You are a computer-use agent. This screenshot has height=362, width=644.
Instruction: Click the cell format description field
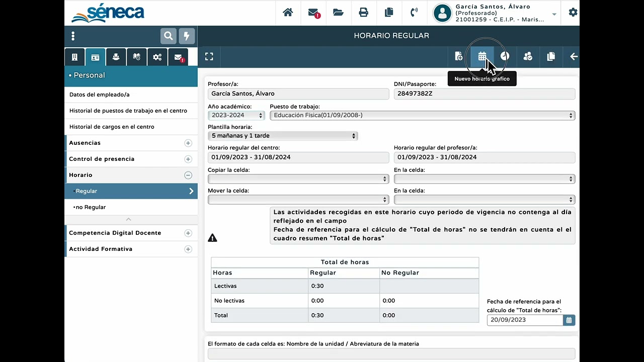[391, 354]
